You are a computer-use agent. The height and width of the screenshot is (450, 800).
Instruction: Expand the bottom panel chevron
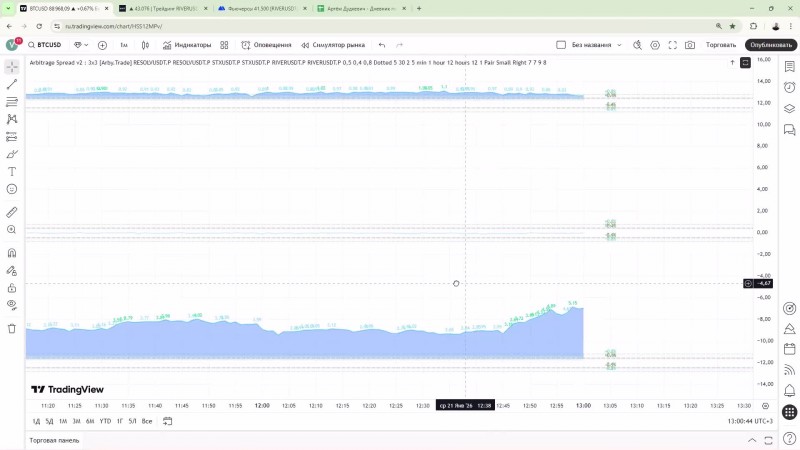pos(752,440)
